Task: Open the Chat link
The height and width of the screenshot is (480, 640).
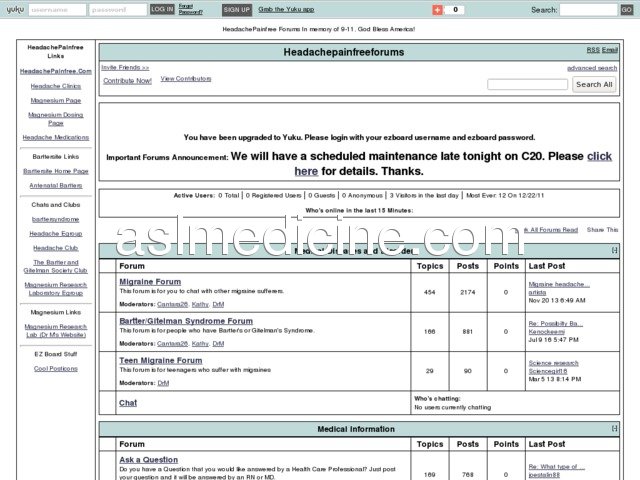Action: pyautogui.click(x=128, y=403)
